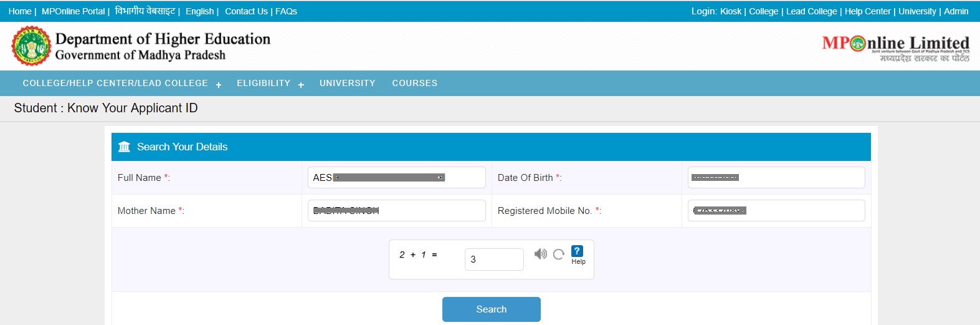This screenshot has height=325, width=980.
Task: Expand College/Help Center/Lead College menu
Action: coord(121,84)
